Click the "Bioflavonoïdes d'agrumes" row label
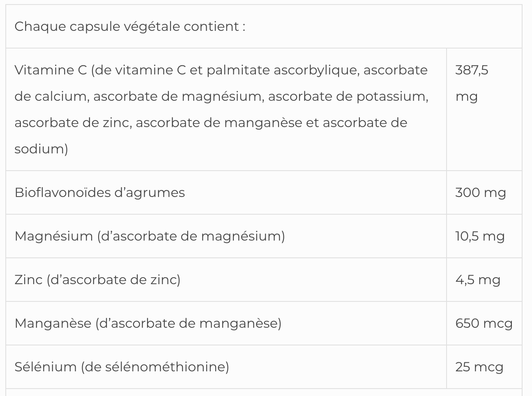532x396 pixels. (100, 192)
